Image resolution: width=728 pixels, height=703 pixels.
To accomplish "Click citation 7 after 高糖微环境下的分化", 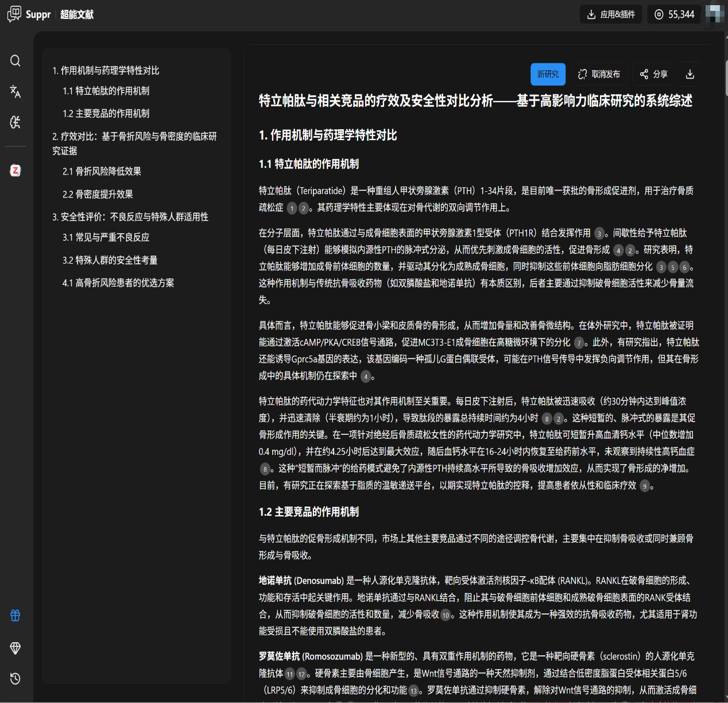I will (x=579, y=343).
